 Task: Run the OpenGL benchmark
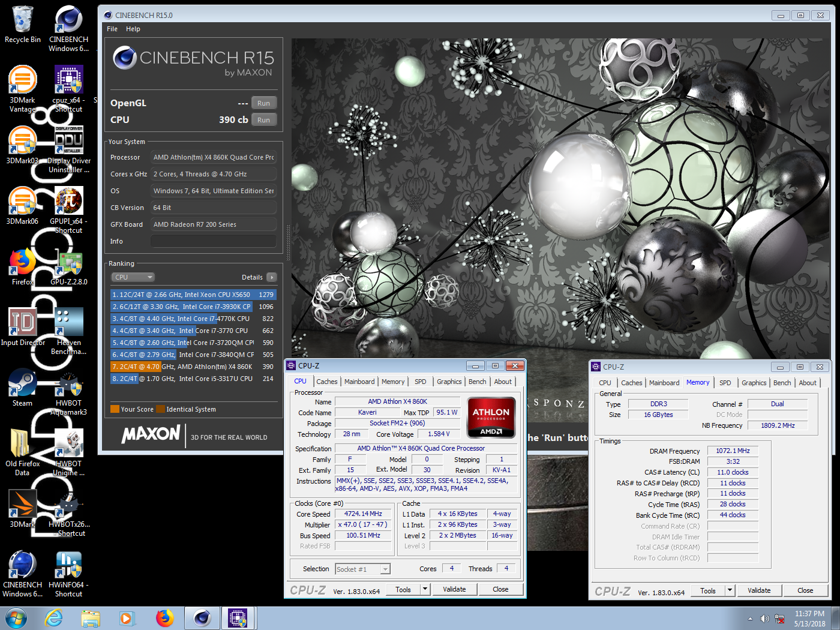pos(264,103)
